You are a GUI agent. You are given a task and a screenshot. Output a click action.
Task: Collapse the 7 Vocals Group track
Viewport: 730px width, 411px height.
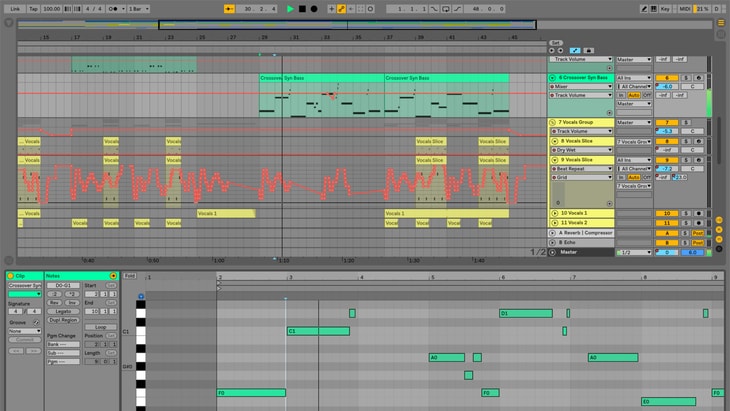pyautogui.click(x=552, y=122)
